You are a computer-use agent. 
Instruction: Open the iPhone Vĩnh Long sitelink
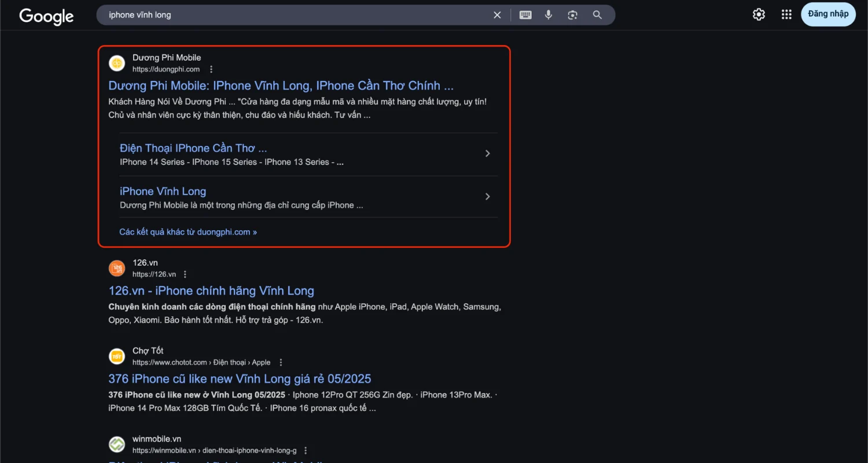coord(163,192)
